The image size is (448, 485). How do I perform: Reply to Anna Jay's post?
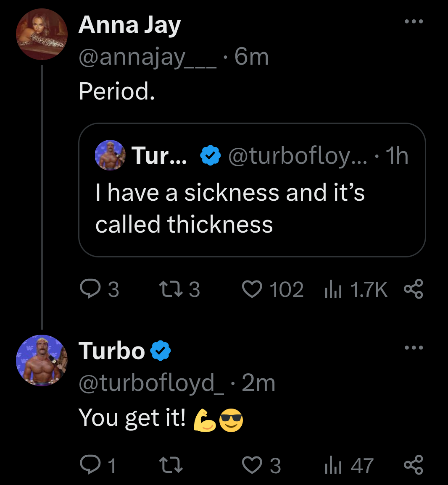coord(89,289)
